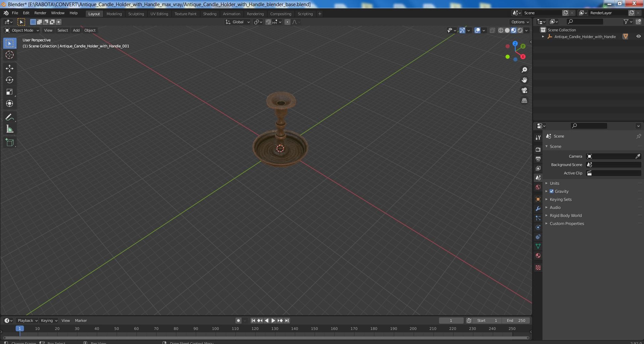Image resolution: width=644 pixels, height=344 pixels.
Task: Switch to rendered viewport shading
Action: coord(520,30)
